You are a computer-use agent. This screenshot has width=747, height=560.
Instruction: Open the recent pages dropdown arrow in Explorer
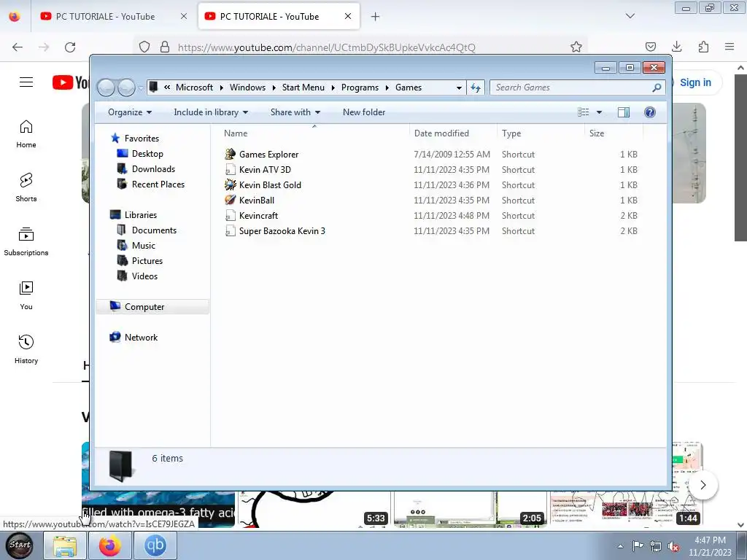point(141,88)
